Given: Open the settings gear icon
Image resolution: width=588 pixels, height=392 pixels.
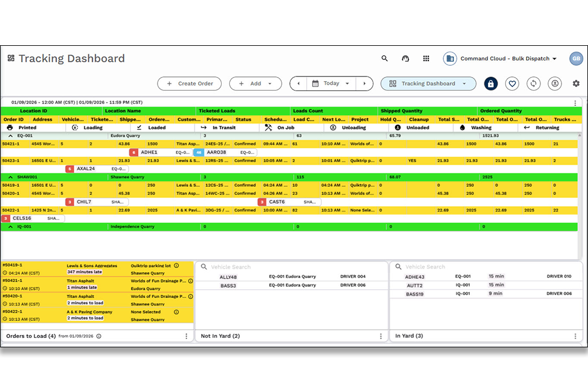Looking at the screenshot, I should pyautogui.click(x=577, y=83).
